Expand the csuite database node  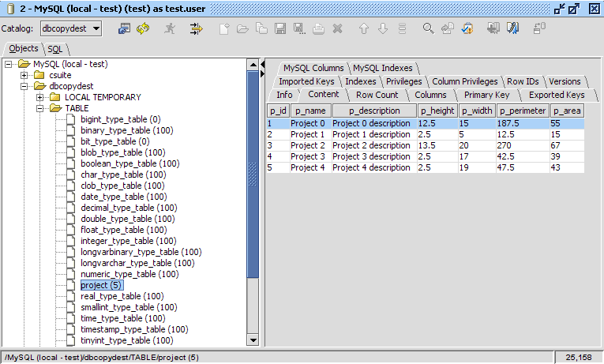(24, 75)
